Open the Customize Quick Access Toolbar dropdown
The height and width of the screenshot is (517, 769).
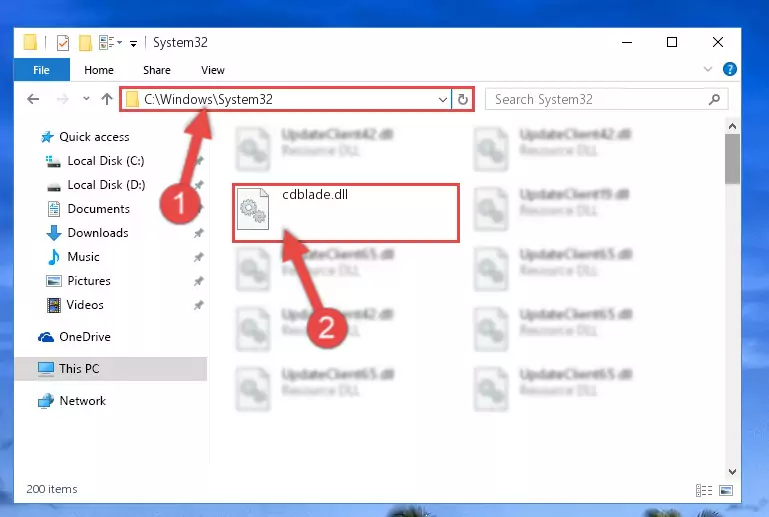click(x=133, y=44)
